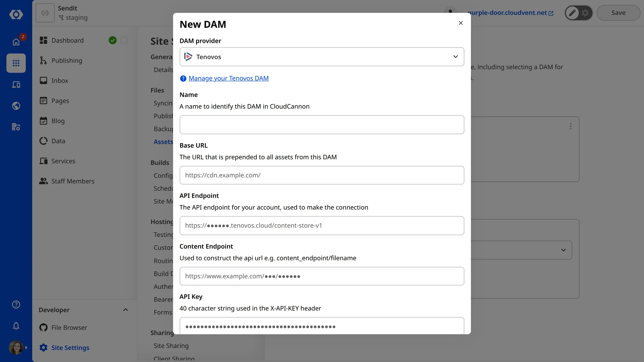Click the CloudCannon logo icon
644x362 pixels.
pyautogui.click(x=16, y=14)
